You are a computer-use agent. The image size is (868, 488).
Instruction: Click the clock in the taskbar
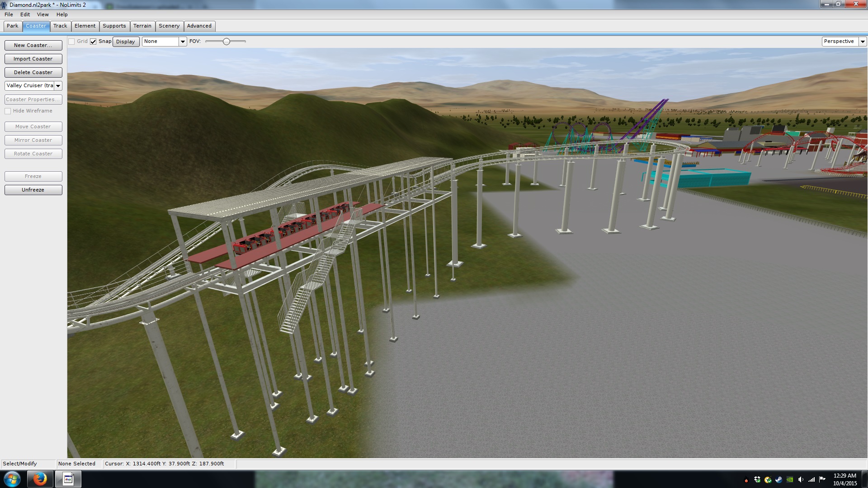(x=844, y=479)
